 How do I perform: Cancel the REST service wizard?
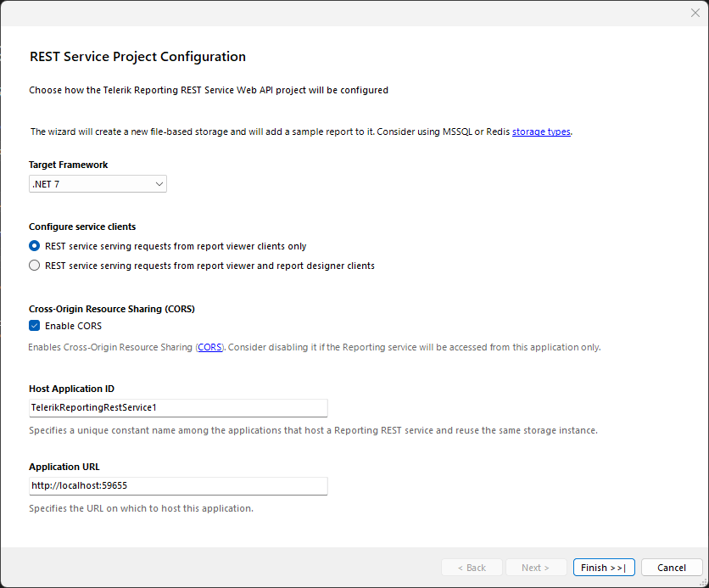point(672,568)
